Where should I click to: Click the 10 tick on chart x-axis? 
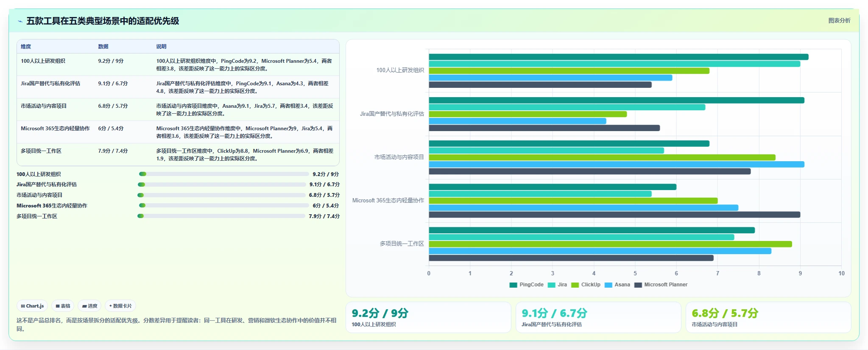[x=841, y=274]
